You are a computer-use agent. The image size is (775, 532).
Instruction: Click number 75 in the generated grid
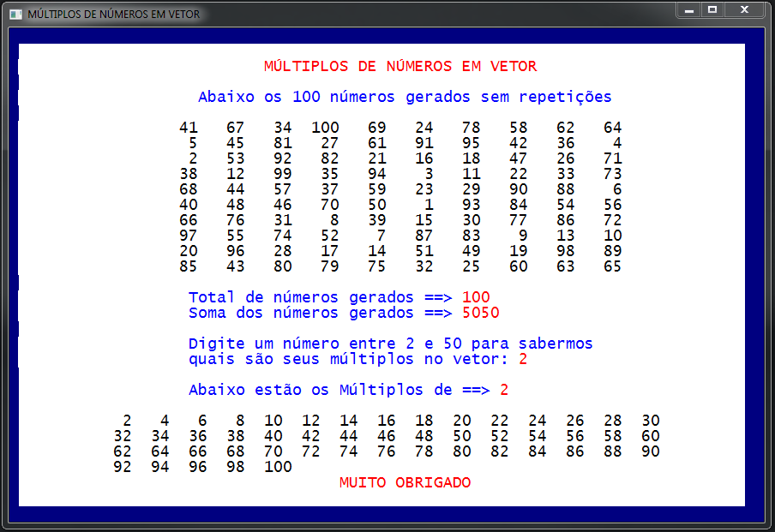376,266
